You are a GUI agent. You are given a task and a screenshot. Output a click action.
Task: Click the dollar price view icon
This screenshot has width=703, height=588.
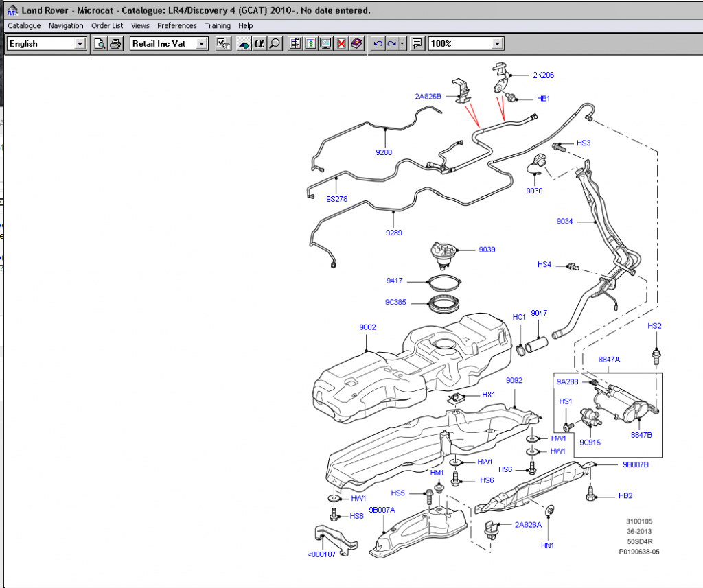[310, 43]
